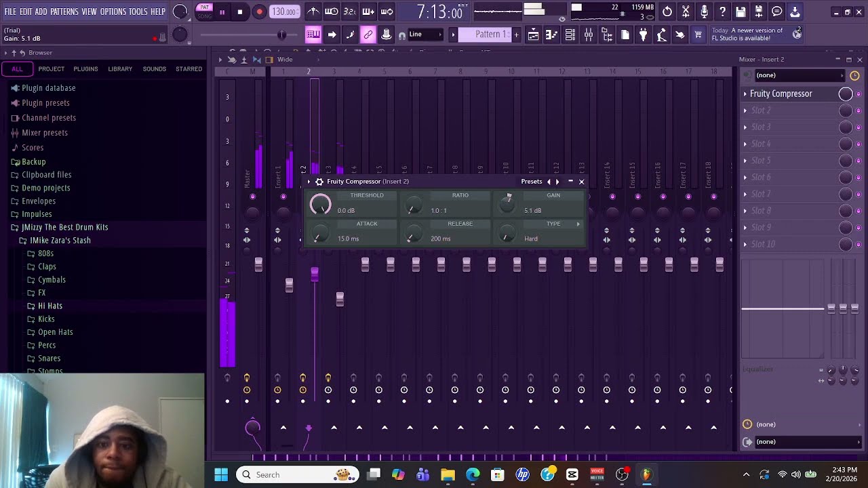Click the Insert 2 volume fader
The height and width of the screenshot is (488, 868).
coord(315,274)
